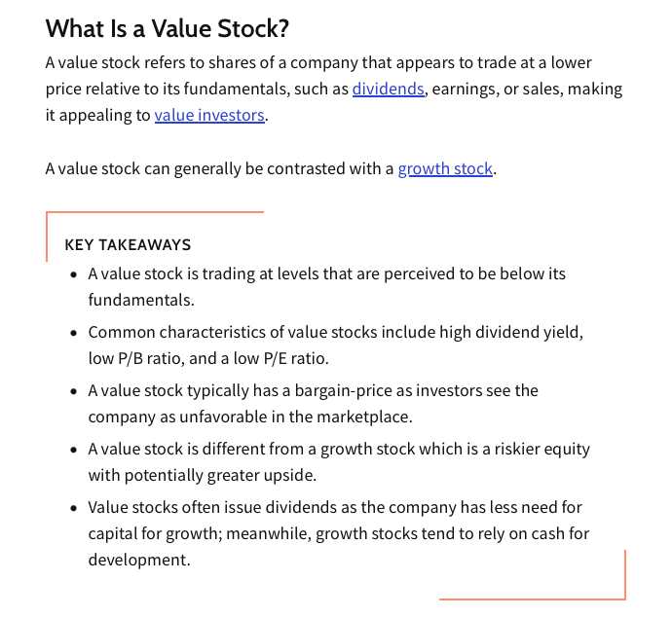Click the bullet dot beside "Value stocks often issue"

(74, 508)
